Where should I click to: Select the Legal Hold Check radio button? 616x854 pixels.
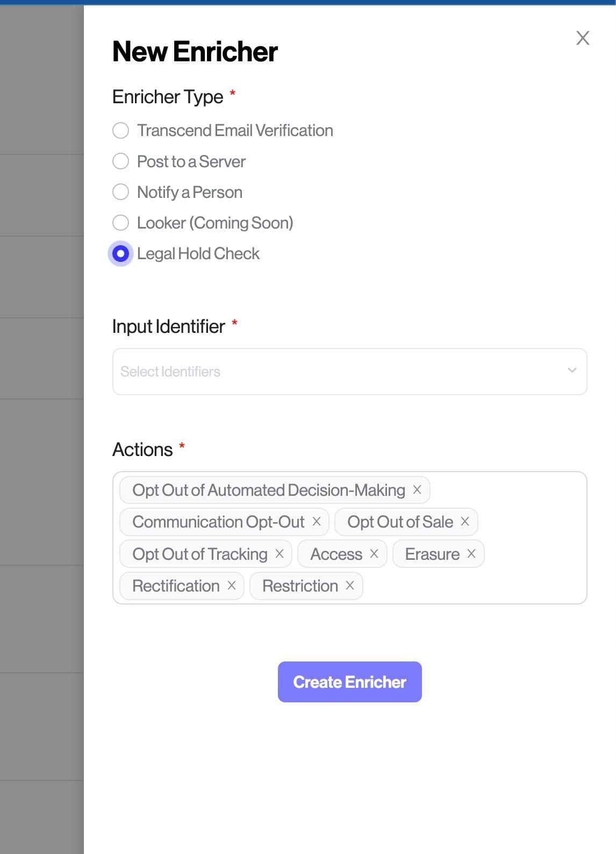(121, 254)
